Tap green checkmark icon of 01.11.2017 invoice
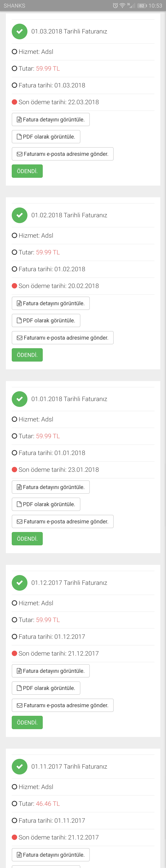 tap(20, 767)
